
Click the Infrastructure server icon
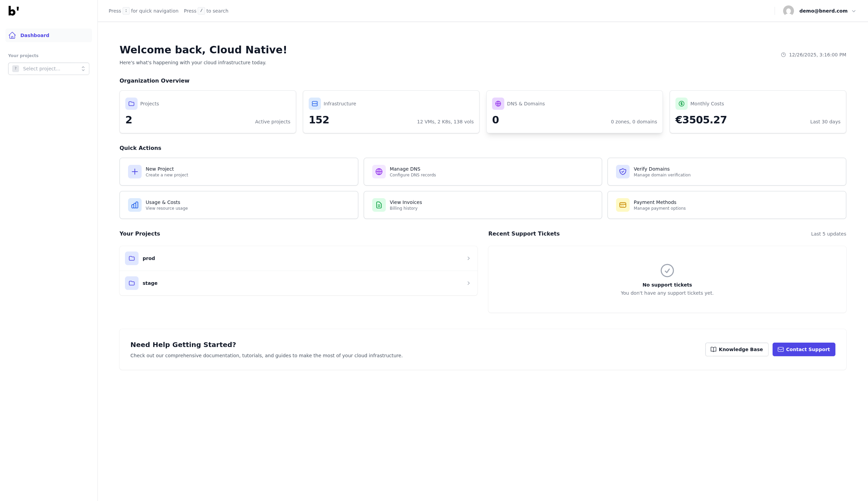pos(314,104)
